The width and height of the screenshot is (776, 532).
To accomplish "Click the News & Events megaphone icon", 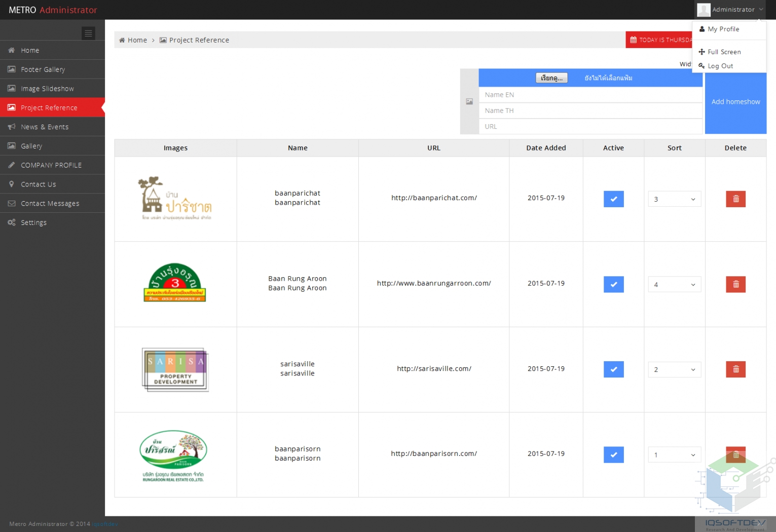I will (x=11, y=127).
